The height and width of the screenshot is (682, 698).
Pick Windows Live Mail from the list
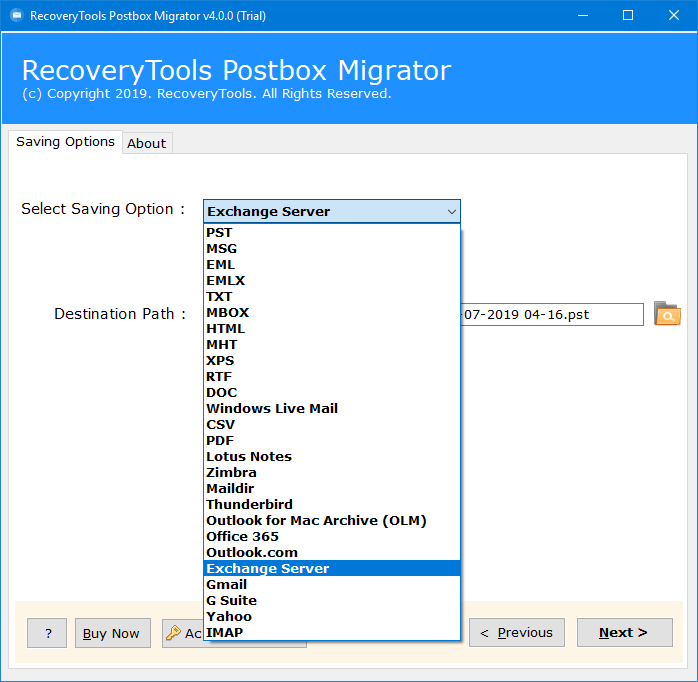point(332,408)
